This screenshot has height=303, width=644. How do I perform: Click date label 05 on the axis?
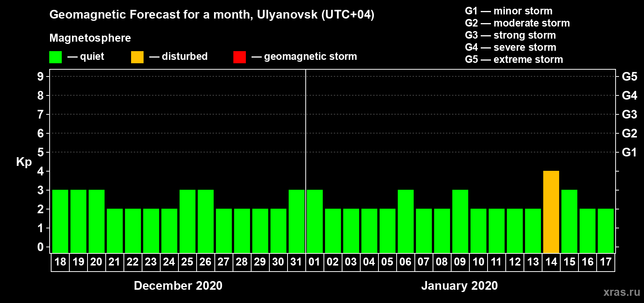(387, 262)
